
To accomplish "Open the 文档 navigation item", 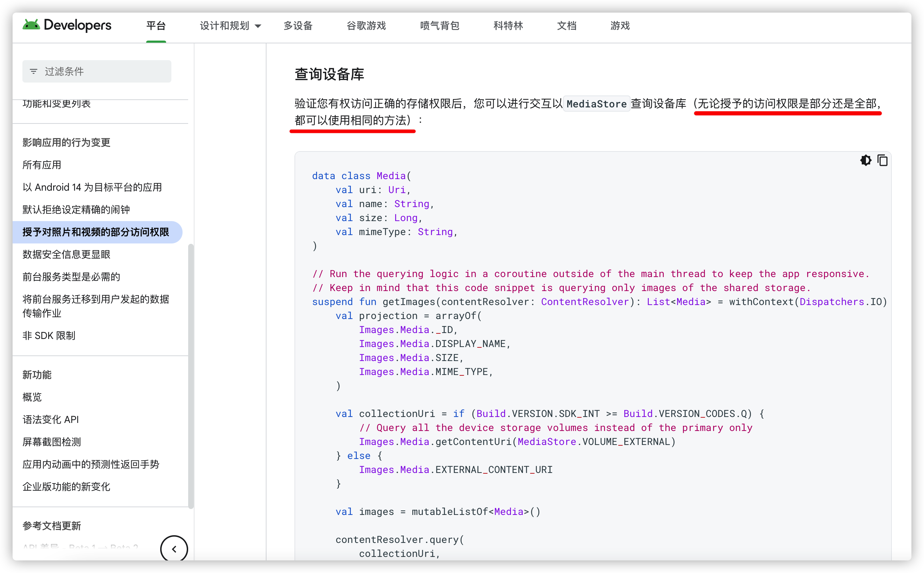I will click(x=566, y=26).
